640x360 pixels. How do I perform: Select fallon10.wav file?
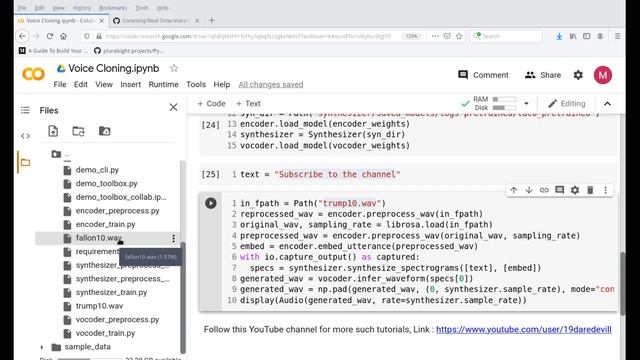(98, 238)
